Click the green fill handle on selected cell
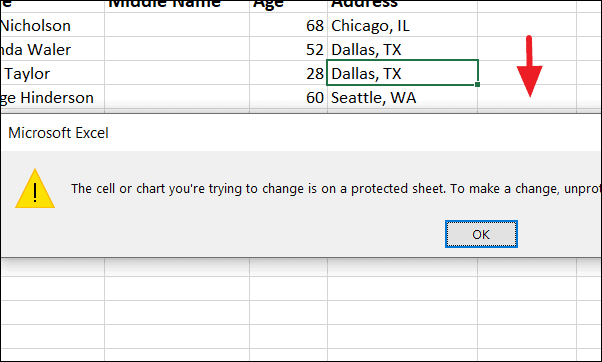The image size is (602, 362). click(477, 84)
